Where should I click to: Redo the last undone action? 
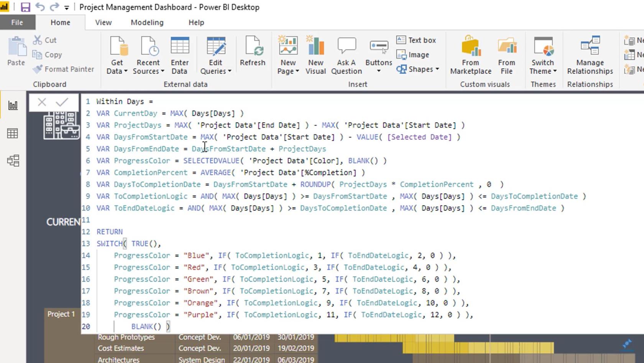[54, 7]
